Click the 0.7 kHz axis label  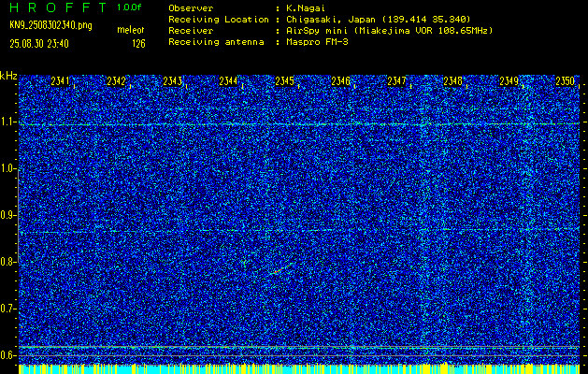coord(7,309)
